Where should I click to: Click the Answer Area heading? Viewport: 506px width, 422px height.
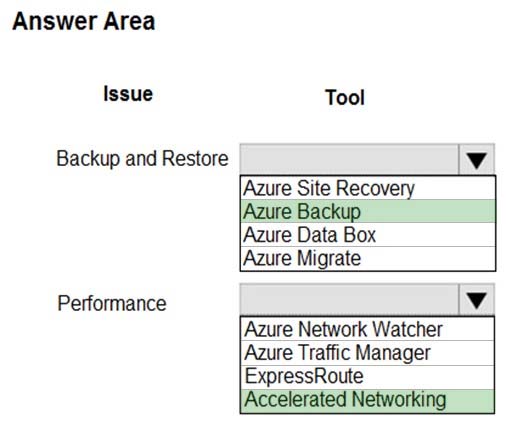tap(84, 21)
